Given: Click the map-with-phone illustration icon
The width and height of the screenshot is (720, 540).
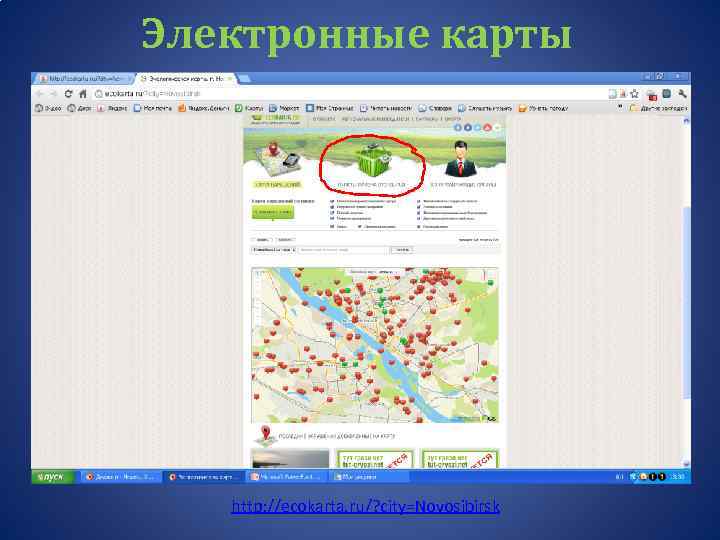Looking at the screenshot, I should (278, 158).
